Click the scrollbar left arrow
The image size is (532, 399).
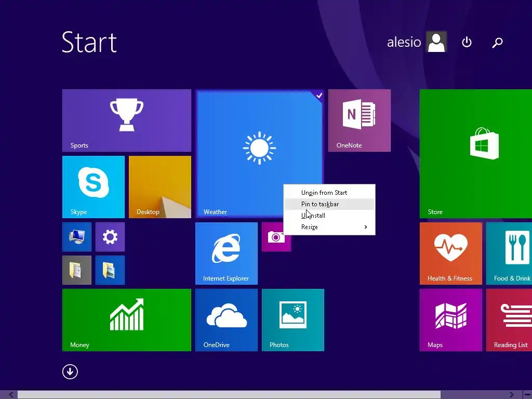click(x=11, y=395)
